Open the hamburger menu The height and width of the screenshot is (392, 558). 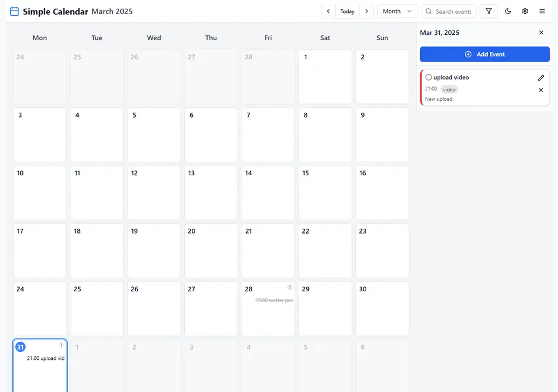pyautogui.click(x=542, y=11)
